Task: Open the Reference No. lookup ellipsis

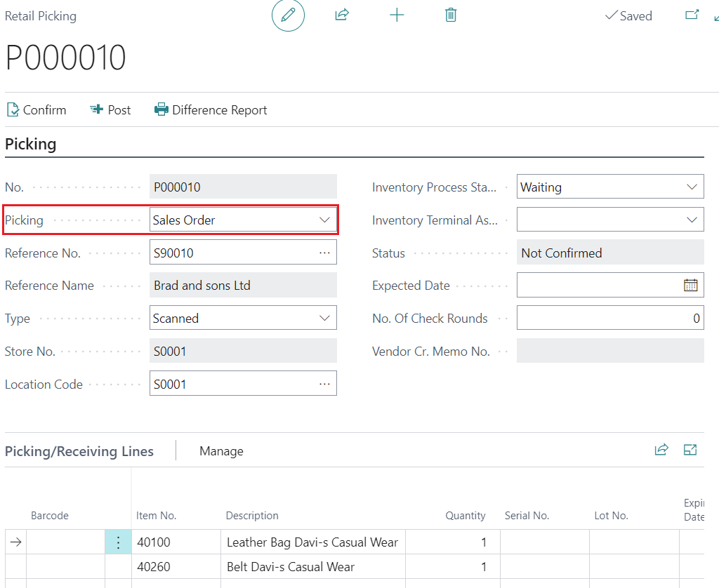Action: (x=324, y=253)
